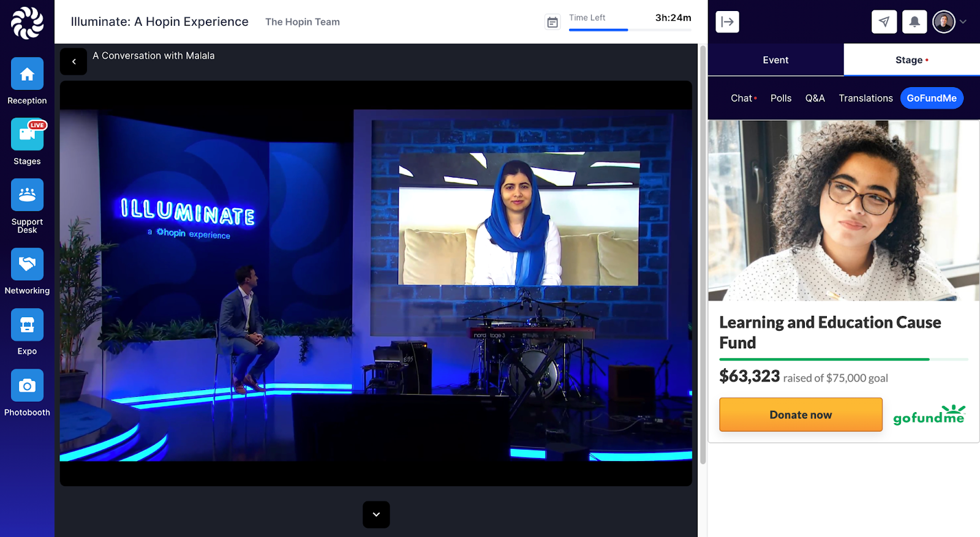Click the fundraising goal progress bar

(x=843, y=359)
